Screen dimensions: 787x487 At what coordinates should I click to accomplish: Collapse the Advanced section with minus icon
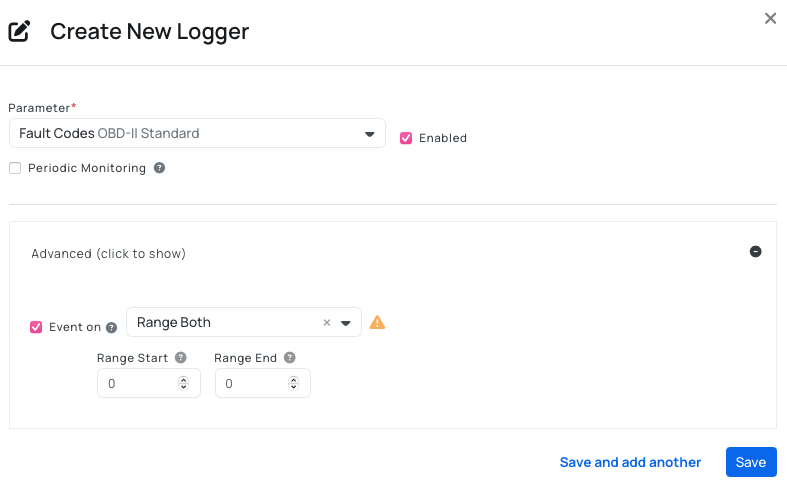tap(756, 251)
